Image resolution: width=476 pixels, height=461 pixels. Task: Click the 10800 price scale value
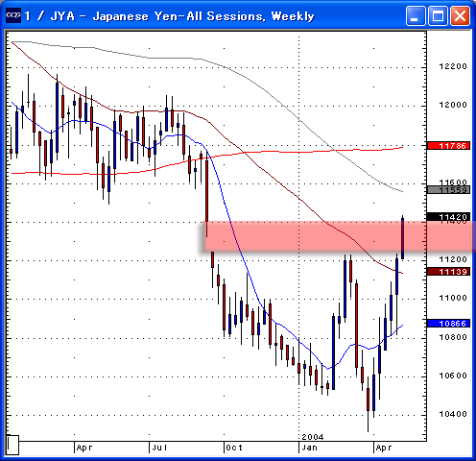pos(453,337)
